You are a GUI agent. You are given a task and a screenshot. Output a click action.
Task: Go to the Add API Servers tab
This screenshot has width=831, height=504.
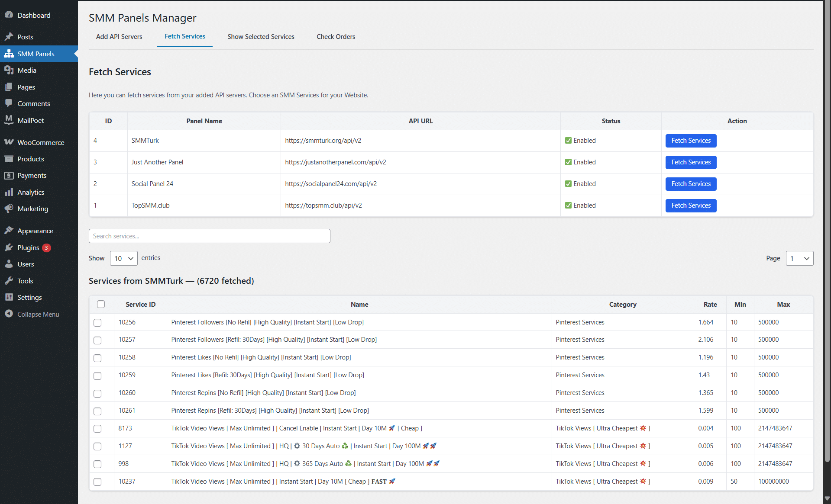coord(119,37)
